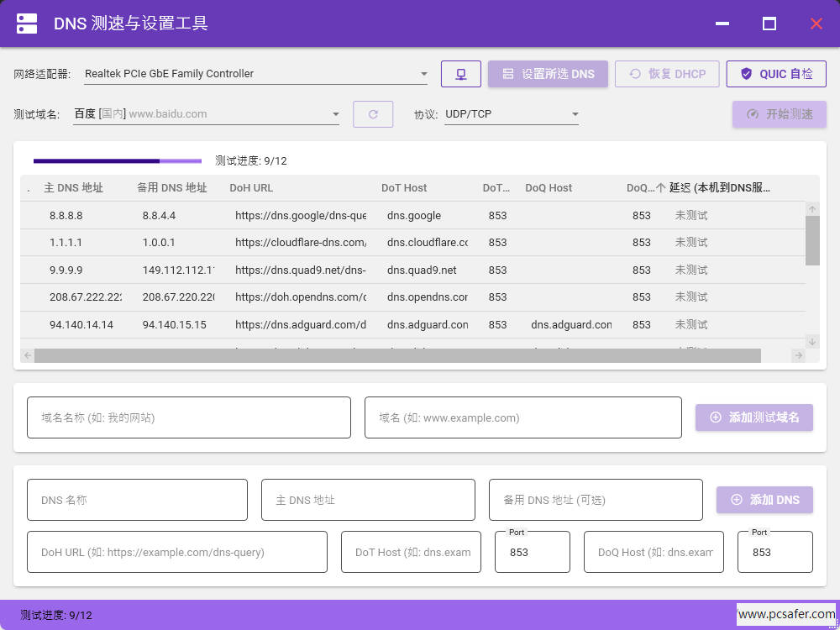The width and height of the screenshot is (840, 630).
Task: Click the DNS server app icon in title bar
Action: 27,24
